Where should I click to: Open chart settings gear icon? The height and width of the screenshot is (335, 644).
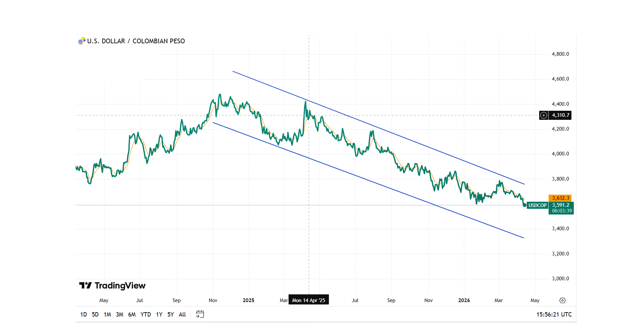point(562,300)
